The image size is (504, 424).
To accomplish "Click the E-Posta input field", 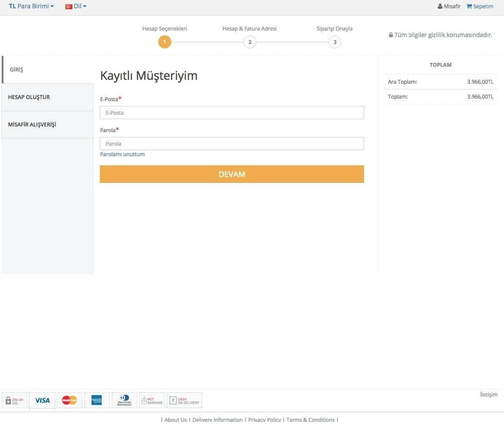I will coord(232,113).
